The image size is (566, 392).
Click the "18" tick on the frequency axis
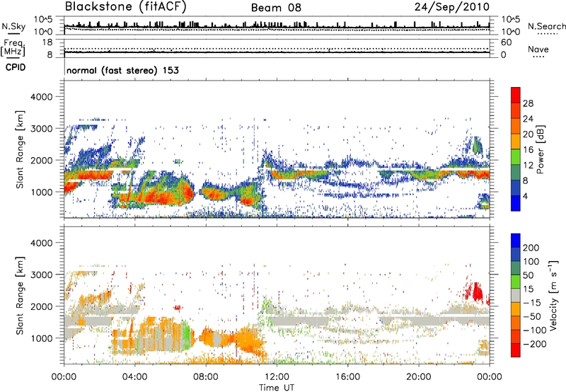click(47, 42)
